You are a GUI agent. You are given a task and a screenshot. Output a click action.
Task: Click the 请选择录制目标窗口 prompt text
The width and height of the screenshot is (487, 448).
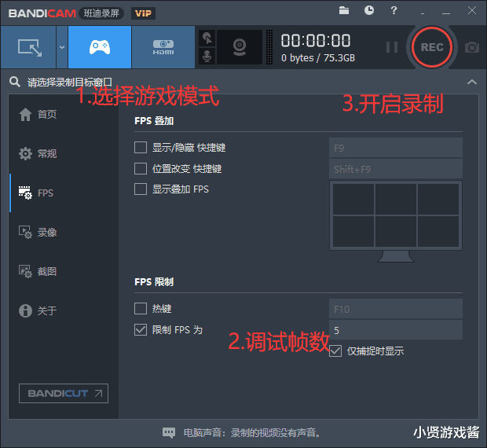click(70, 83)
